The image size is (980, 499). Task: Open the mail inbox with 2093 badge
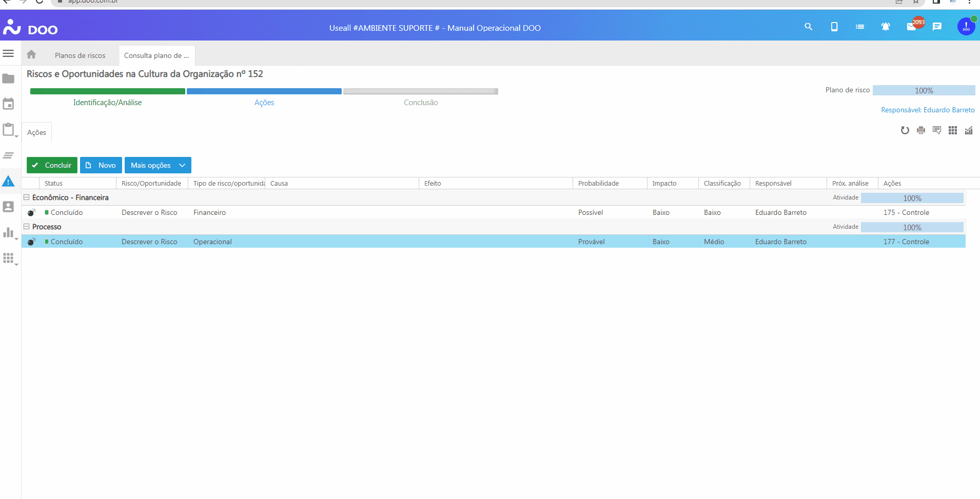[912, 27]
